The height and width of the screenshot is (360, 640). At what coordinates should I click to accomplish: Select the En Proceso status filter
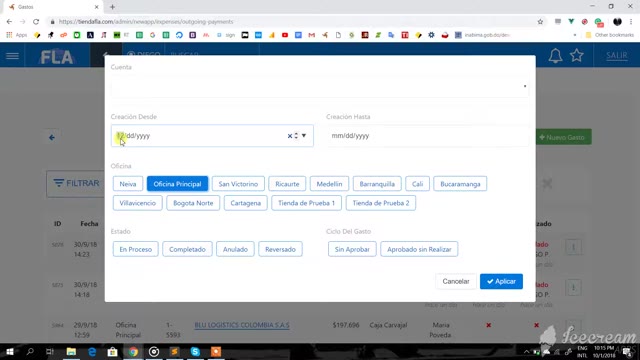pos(136,249)
